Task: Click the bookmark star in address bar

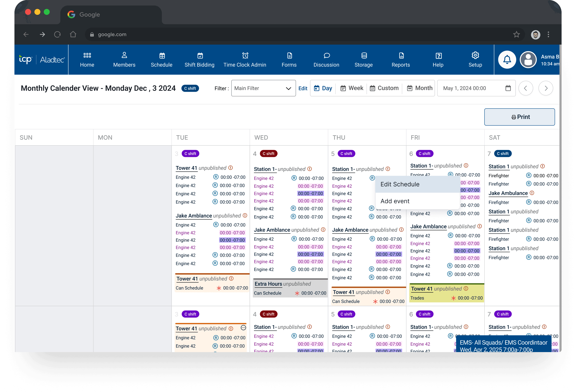Action: (516, 34)
